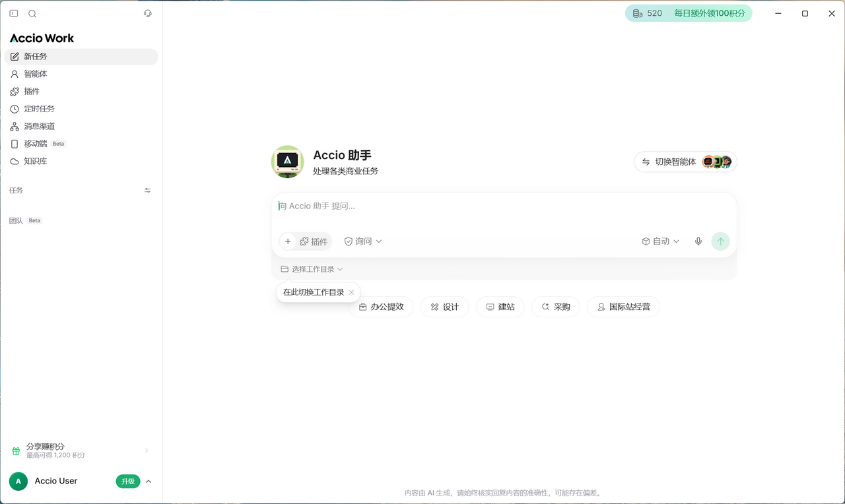Click the user avatar A icon

(18, 482)
